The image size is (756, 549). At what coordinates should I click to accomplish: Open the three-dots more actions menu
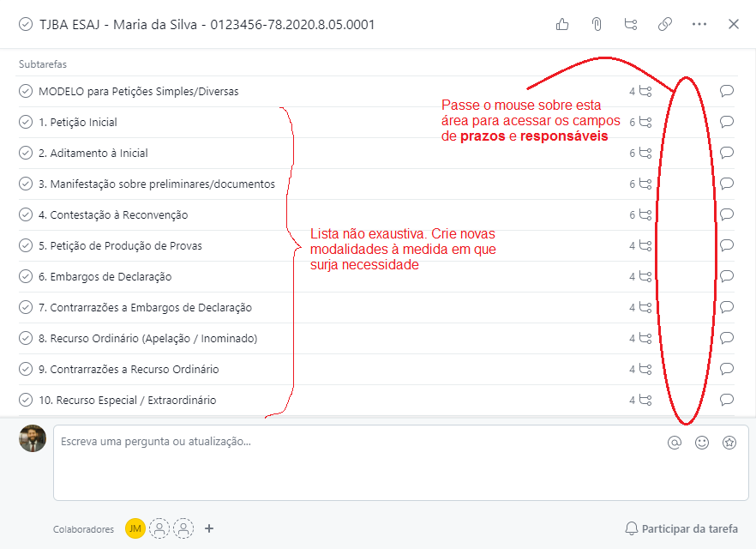pyautogui.click(x=699, y=24)
